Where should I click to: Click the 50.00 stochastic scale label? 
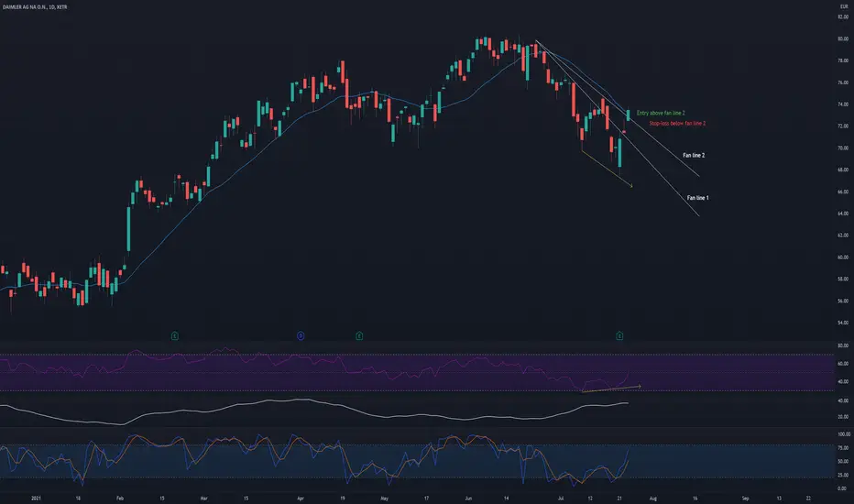(x=843, y=462)
